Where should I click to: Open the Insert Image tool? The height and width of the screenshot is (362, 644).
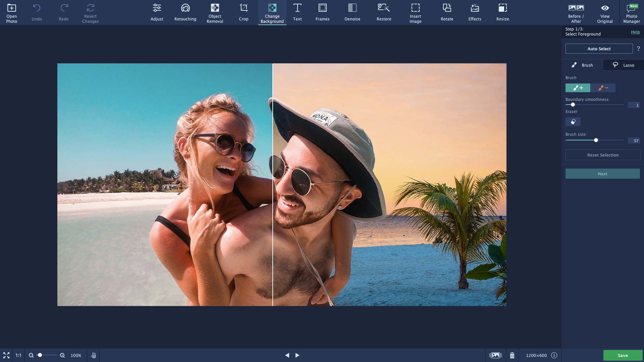(x=415, y=13)
